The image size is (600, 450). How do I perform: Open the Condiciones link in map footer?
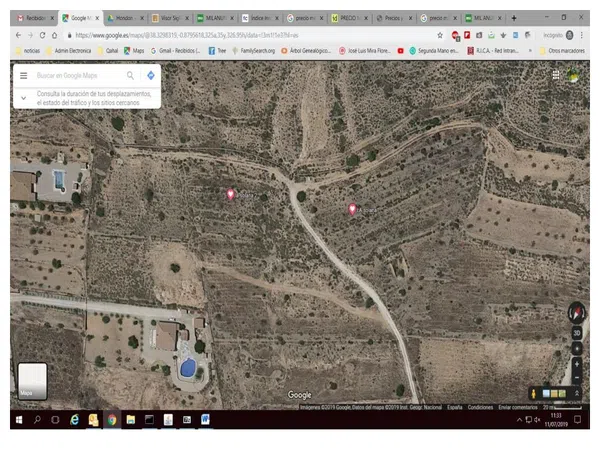pos(480,407)
